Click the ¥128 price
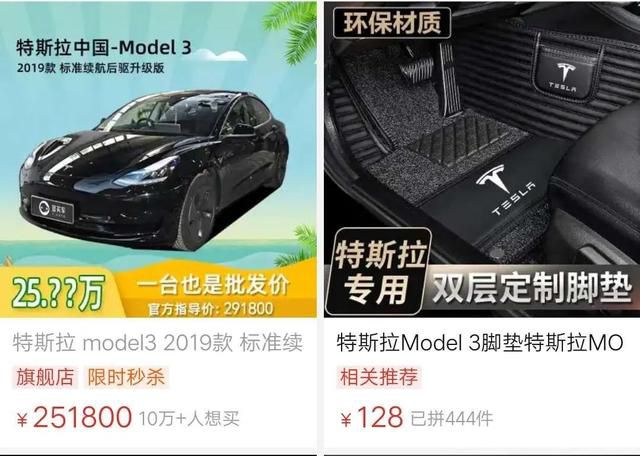The width and height of the screenshot is (640, 456). (x=372, y=418)
